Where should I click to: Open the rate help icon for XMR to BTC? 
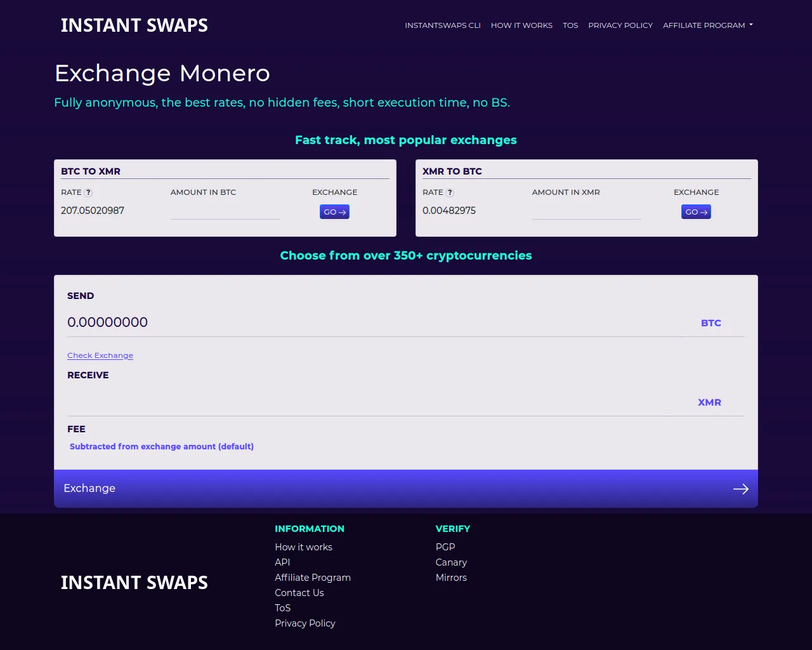[450, 193]
